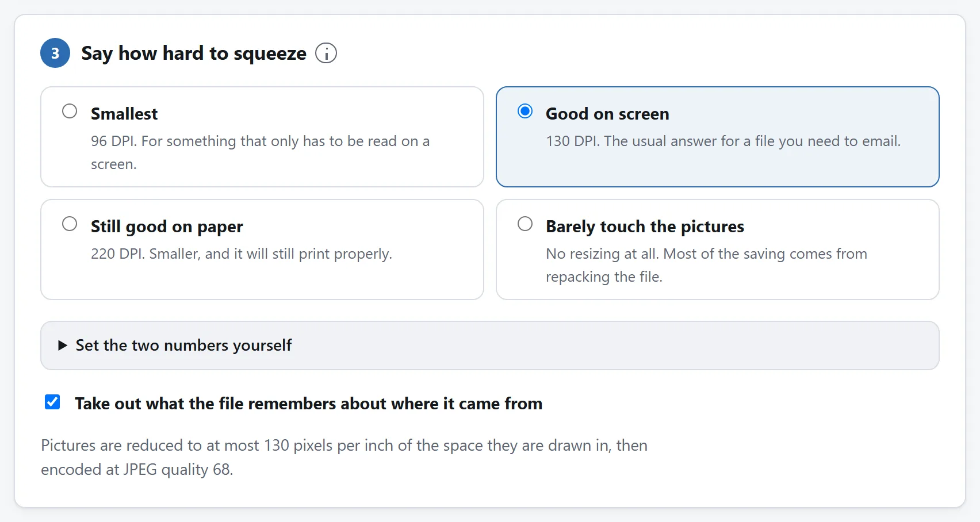Select the Smallest radio button
980x522 pixels.
click(x=70, y=111)
